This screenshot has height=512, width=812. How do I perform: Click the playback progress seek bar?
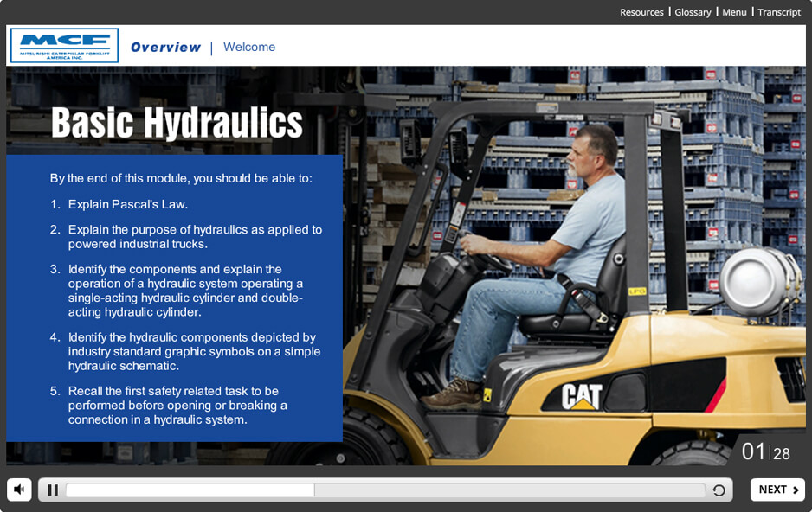381,490
